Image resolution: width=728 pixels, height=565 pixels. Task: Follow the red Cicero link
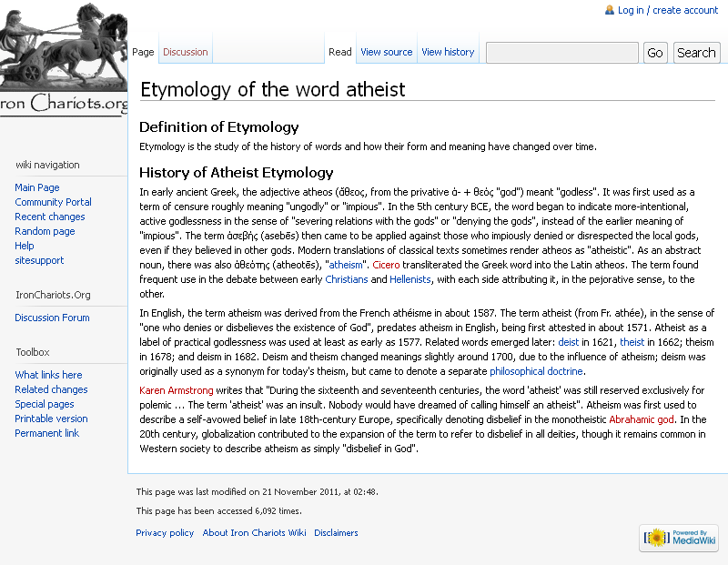click(x=386, y=265)
